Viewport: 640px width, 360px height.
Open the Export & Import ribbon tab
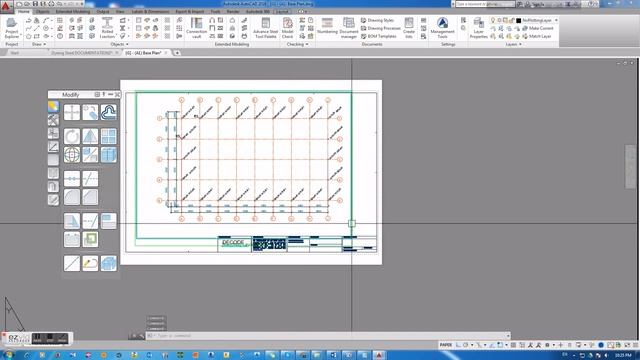tap(190, 11)
